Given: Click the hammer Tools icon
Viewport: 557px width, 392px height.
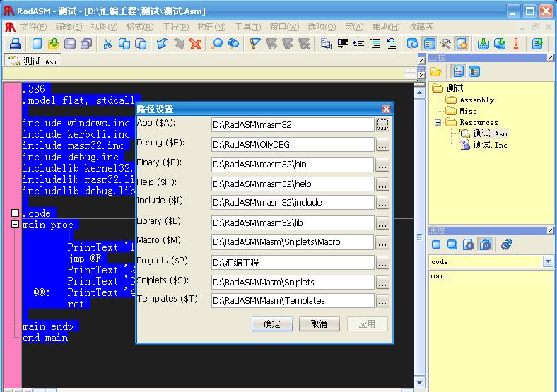Looking at the screenshot, I should click(445, 44).
